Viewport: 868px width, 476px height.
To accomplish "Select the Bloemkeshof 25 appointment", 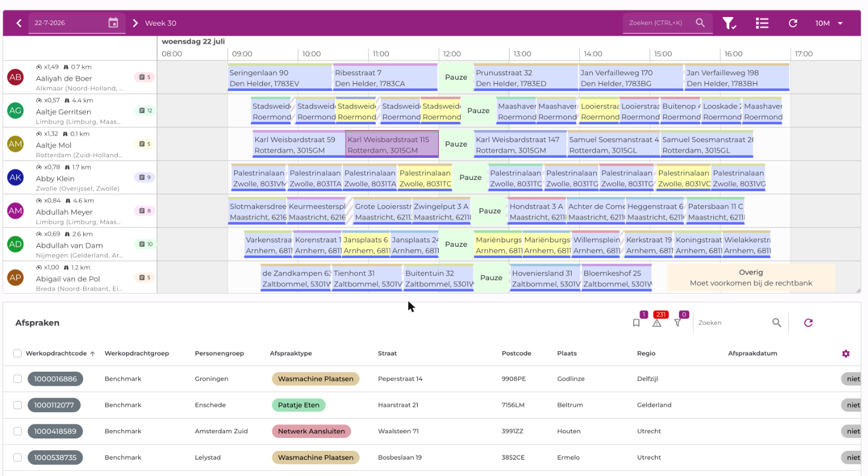I will coord(617,277).
